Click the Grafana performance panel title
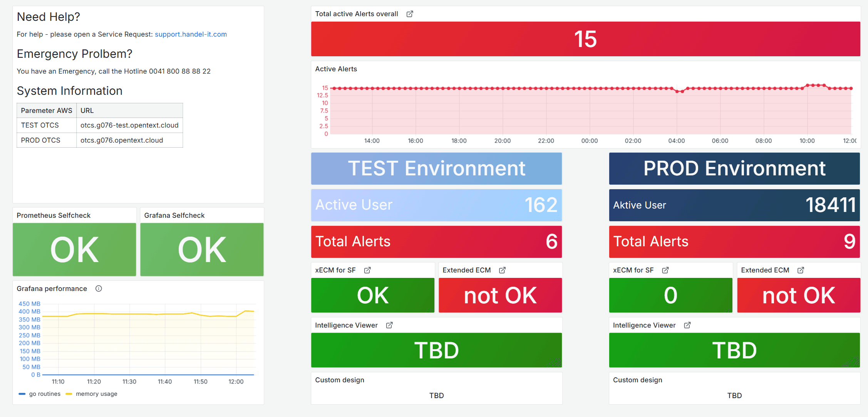Viewport: 868px width, 417px height. (x=52, y=289)
